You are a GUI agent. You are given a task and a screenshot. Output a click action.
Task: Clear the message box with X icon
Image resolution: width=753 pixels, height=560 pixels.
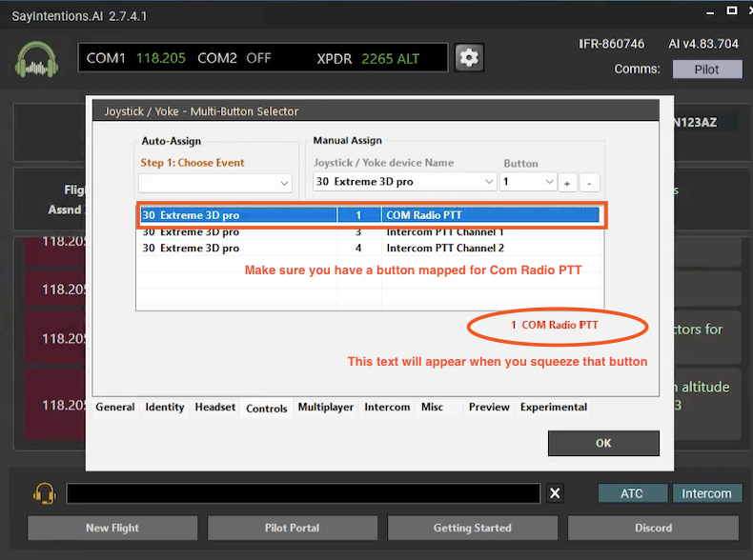[x=555, y=493]
